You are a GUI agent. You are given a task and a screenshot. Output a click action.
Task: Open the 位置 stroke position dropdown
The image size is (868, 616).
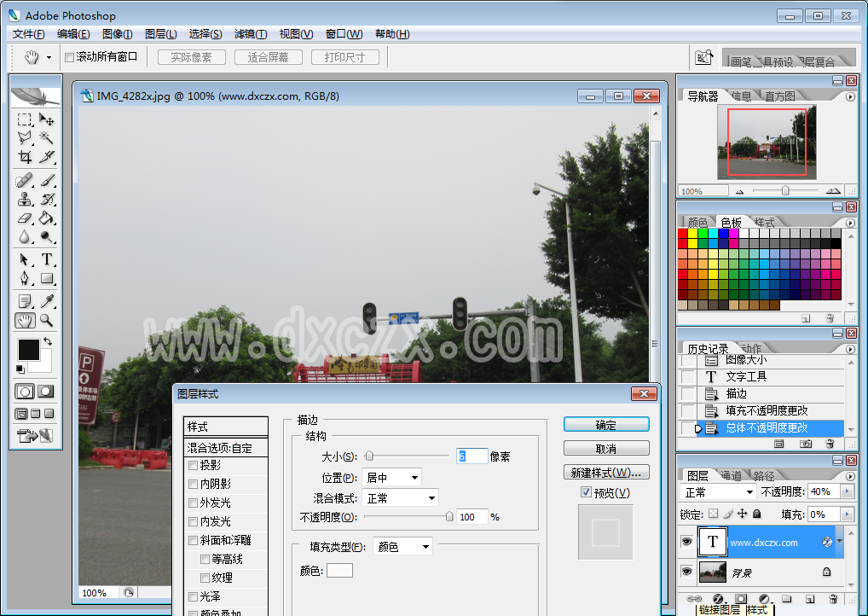(x=391, y=478)
